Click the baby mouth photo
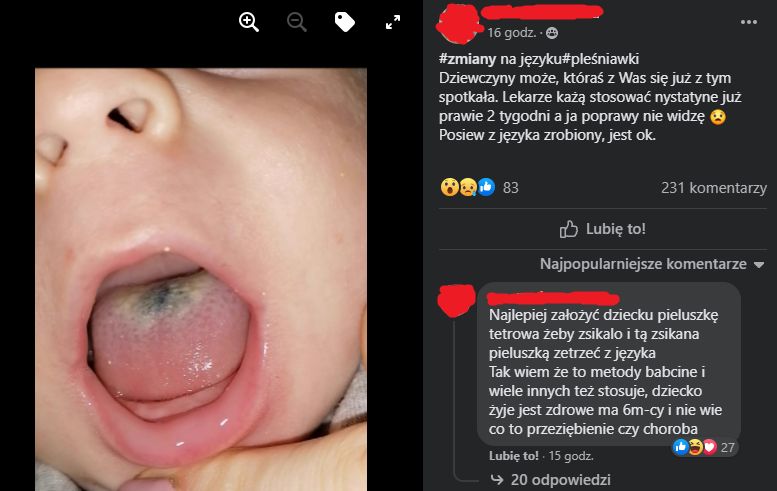Image resolution: width=777 pixels, height=491 pixels. [201, 279]
